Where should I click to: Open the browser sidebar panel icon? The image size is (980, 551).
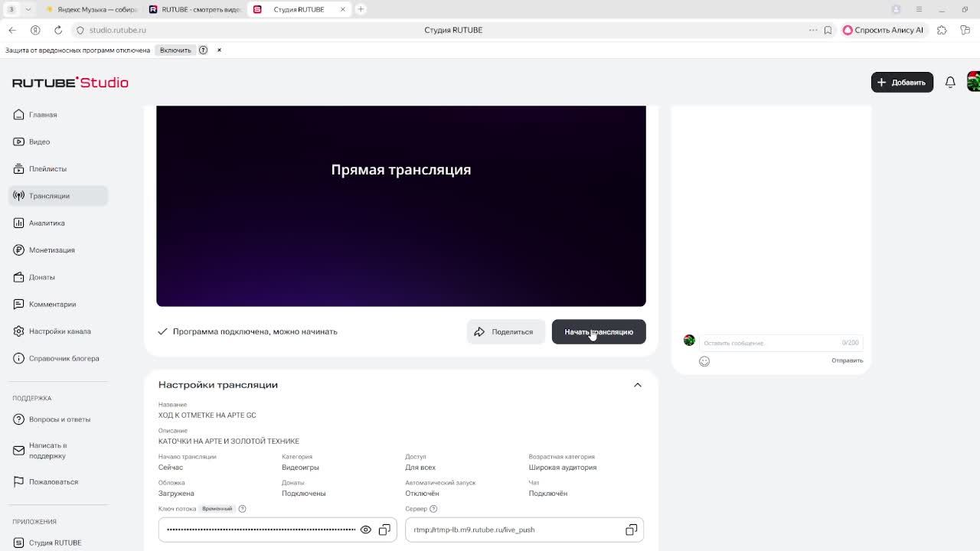(x=965, y=30)
